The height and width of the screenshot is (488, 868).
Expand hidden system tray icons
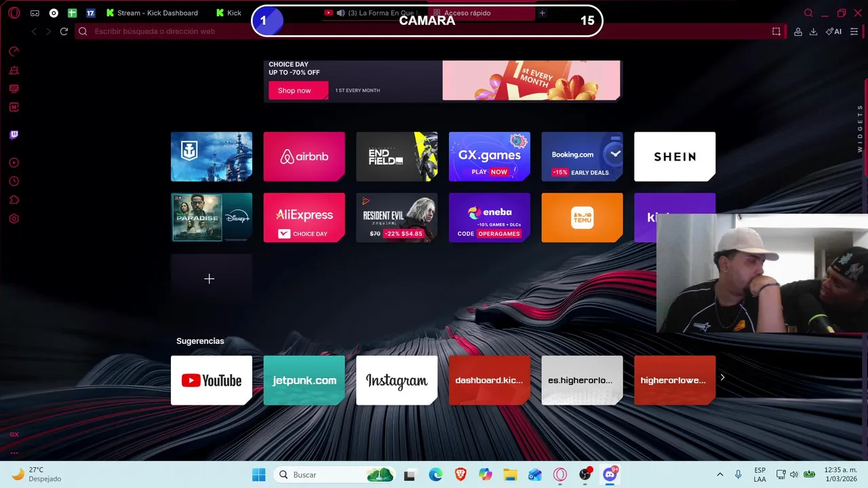[720, 474]
